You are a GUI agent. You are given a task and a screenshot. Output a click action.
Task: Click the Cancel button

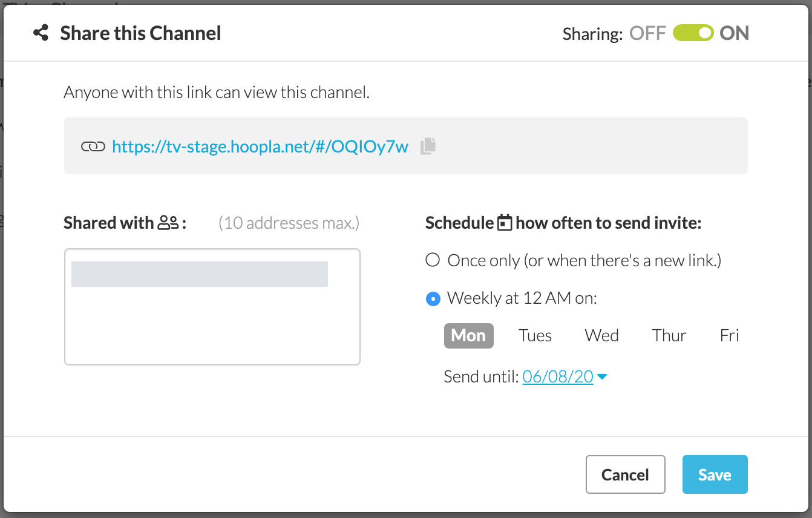pos(626,474)
